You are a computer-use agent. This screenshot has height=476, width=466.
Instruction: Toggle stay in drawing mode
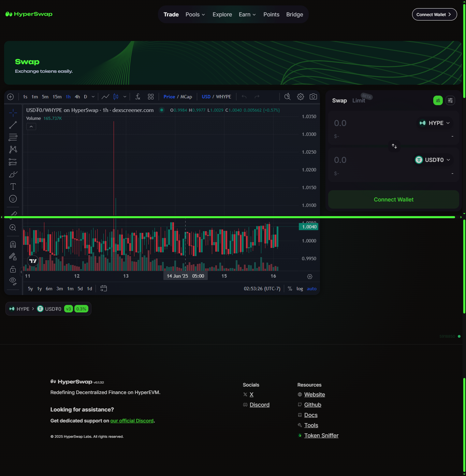click(x=13, y=256)
